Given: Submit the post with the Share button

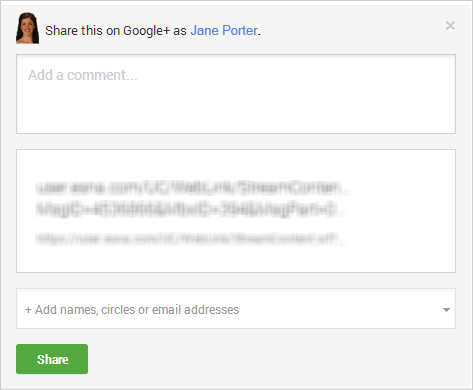Looking at the screenshot, I should tap(52, 359).
